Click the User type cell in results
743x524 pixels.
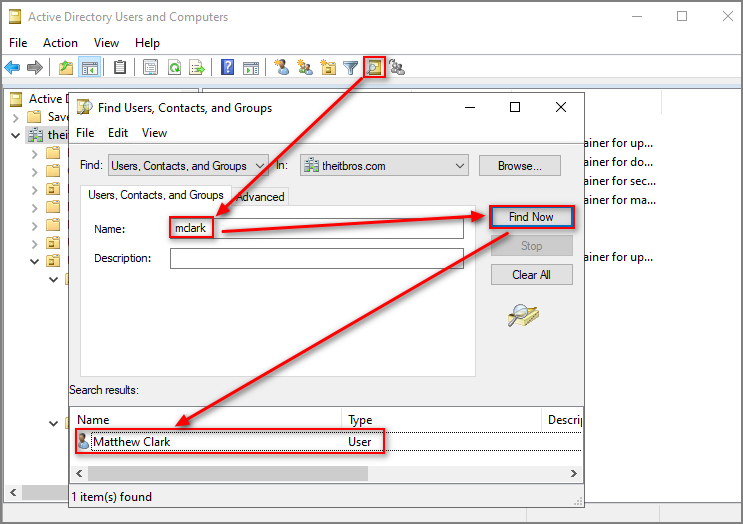(359, 442)
